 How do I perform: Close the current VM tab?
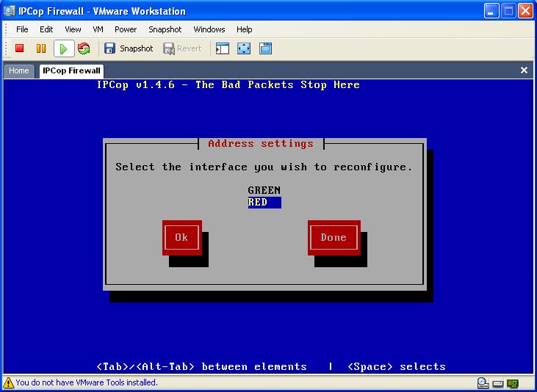point(524,70)
